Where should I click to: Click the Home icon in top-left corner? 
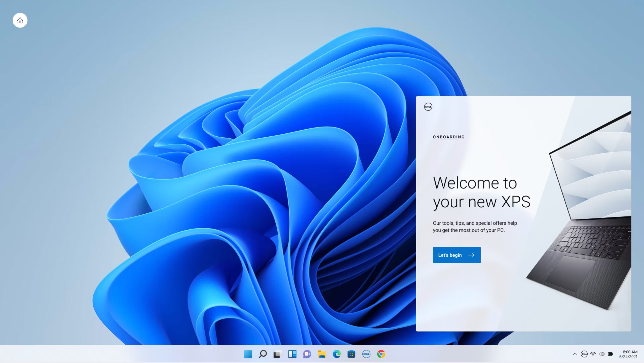pos(20,20)
